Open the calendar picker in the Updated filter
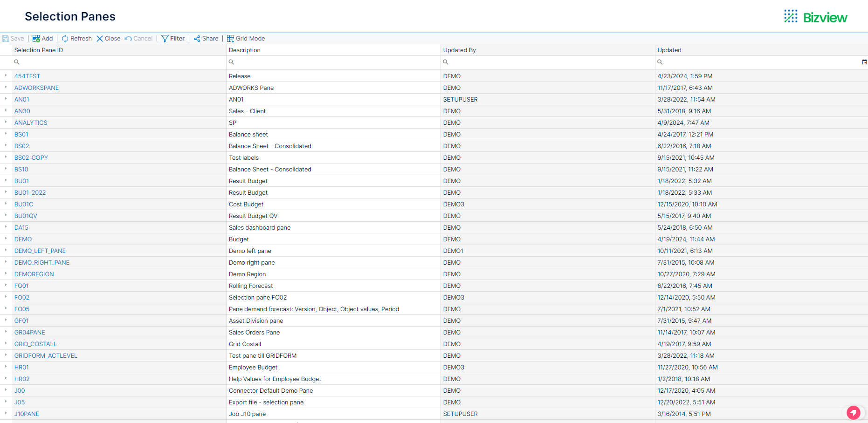This screenshot has height=423, width=868. [x=865, y=62]
